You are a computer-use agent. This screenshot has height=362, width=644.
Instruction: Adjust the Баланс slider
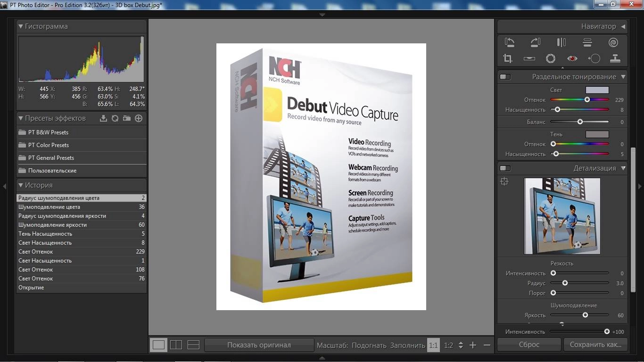pos(579,122)
